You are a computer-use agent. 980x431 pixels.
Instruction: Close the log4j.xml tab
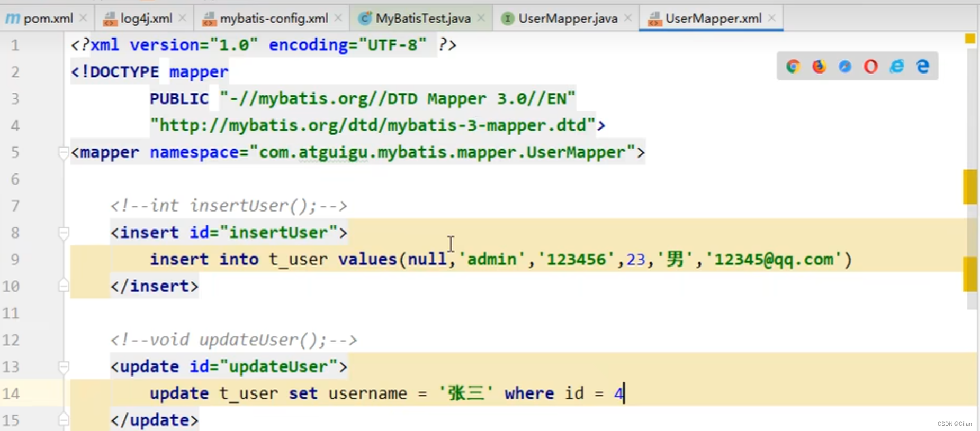pyautogui.click(x=183, y=18)
